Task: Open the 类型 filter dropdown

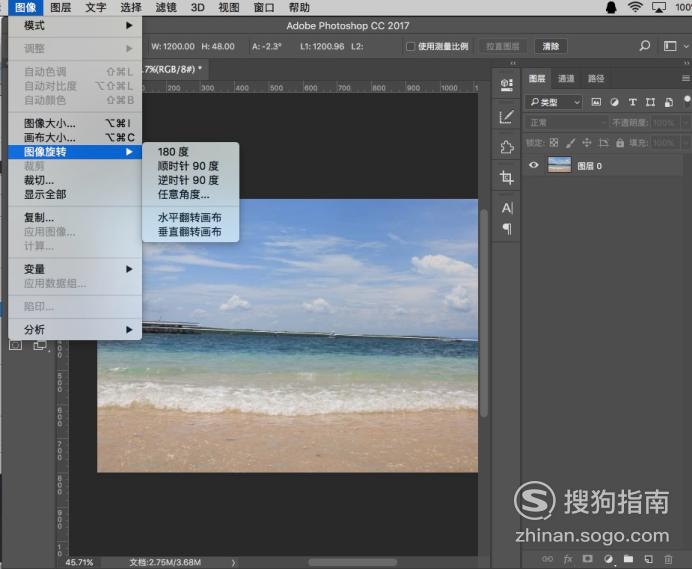Action: (554, 102)
